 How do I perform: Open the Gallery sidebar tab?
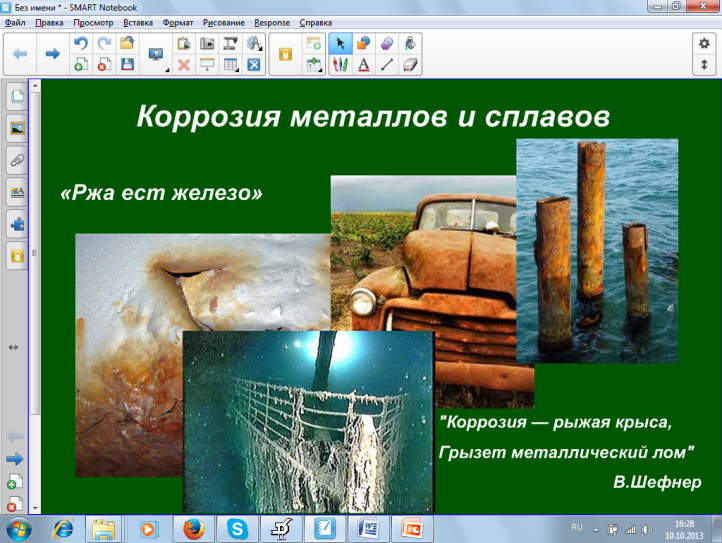(x=17, y=128)
